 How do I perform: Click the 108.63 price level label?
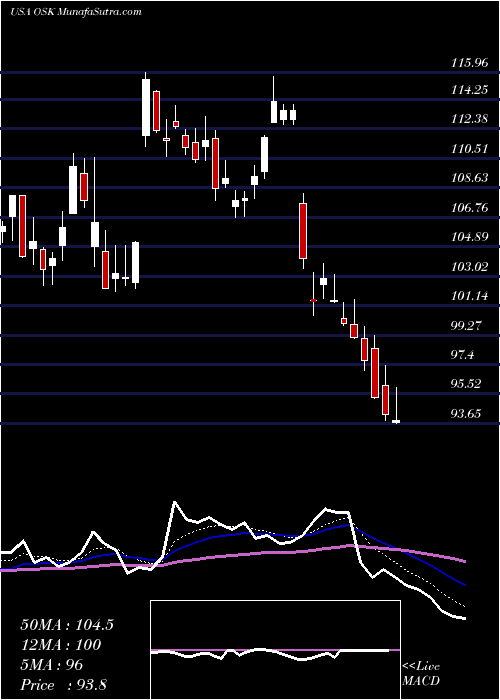470,178
